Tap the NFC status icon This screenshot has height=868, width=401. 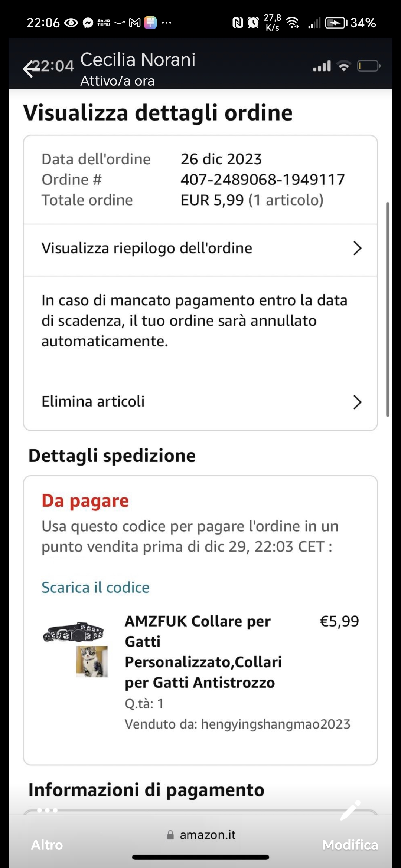[237, 23]
